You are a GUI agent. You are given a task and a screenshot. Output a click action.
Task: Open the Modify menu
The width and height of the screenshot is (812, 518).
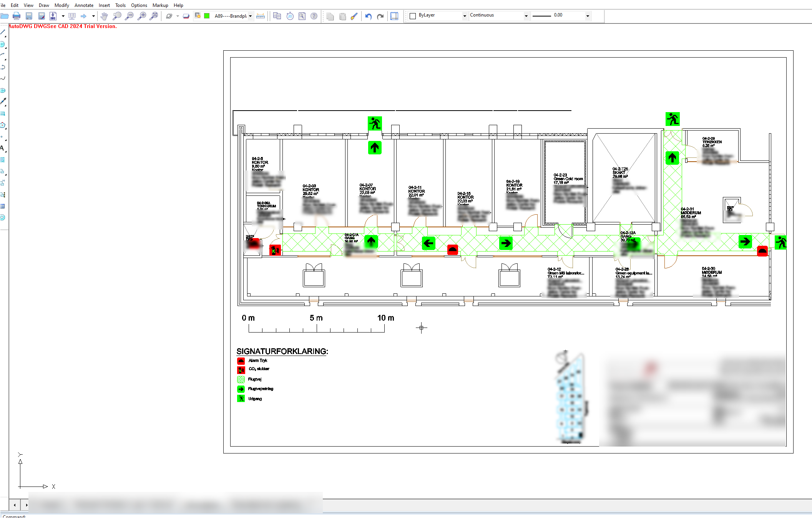tap(61, 5)
